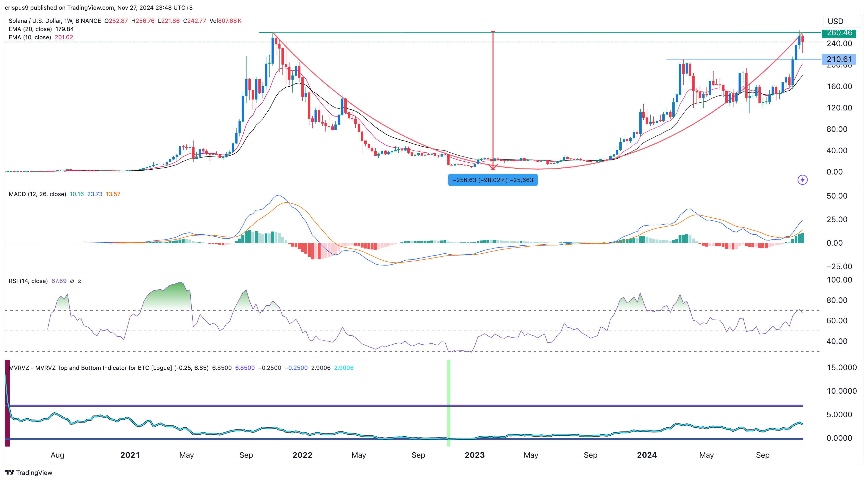The image size is (868, 481).
Task: Click the EMA 10 value 201.62
Action: point(64,37)
